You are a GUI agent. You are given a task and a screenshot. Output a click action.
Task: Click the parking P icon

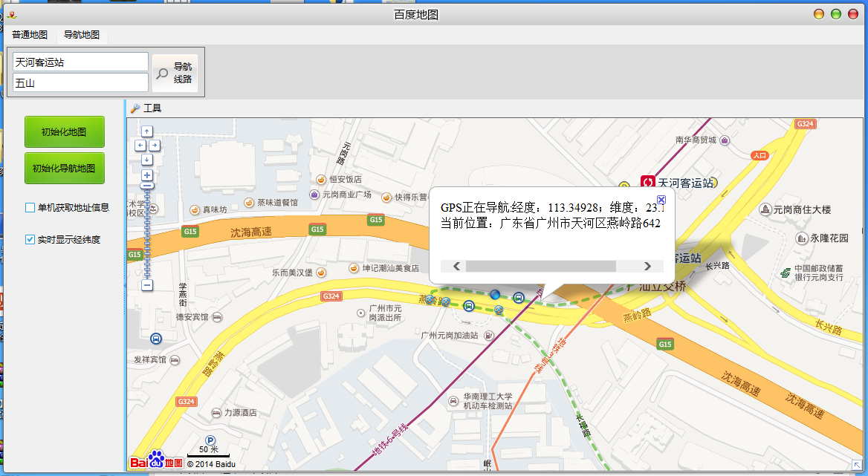[210, 440]
